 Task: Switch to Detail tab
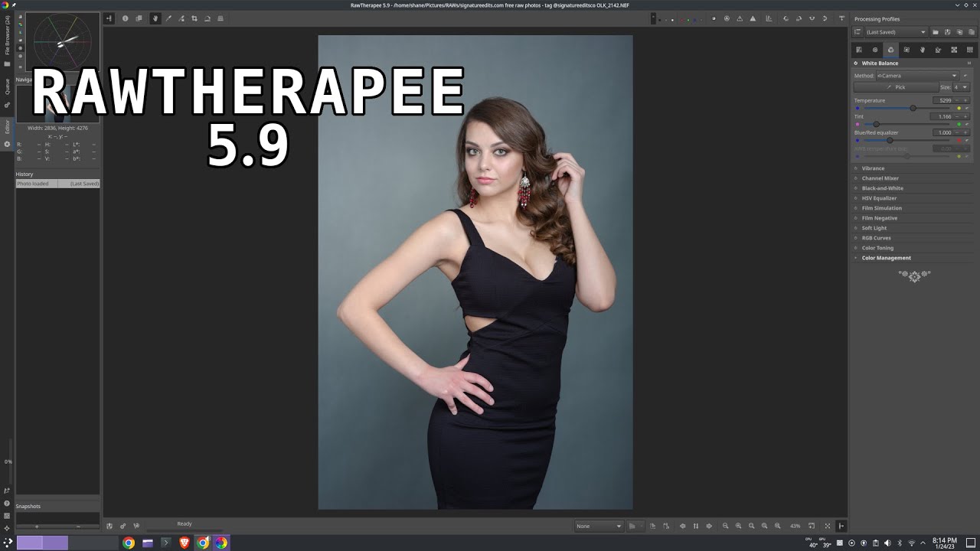point(875,50)
